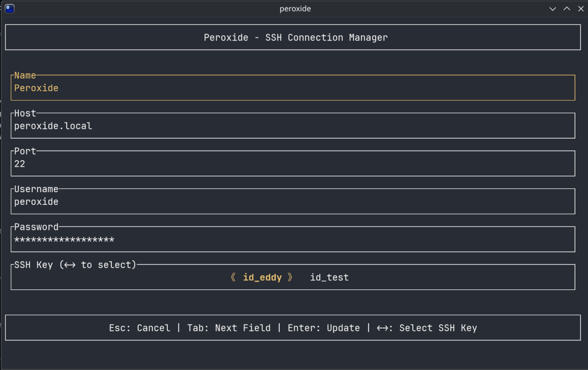Click the Peroxide SSH Connection Manager header

coord(296,38)
